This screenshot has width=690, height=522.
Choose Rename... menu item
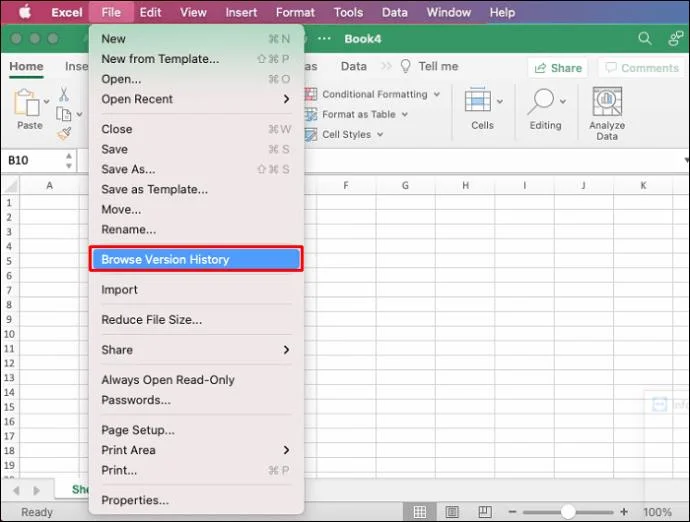196,229
